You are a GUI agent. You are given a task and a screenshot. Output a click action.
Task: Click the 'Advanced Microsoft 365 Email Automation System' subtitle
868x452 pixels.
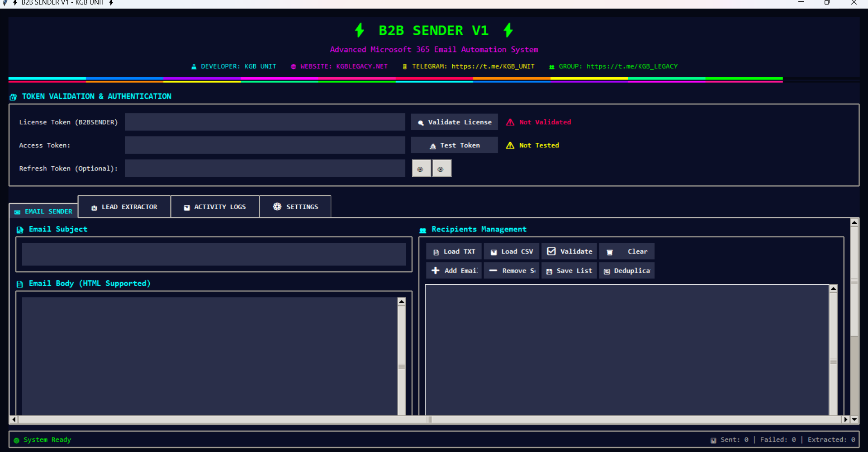click(434, 49)
